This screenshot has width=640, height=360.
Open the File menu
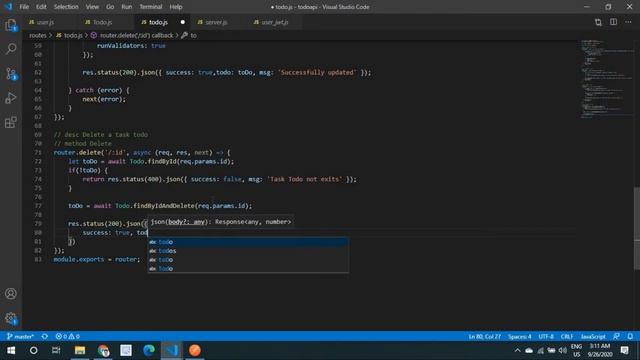click(24, 7)
